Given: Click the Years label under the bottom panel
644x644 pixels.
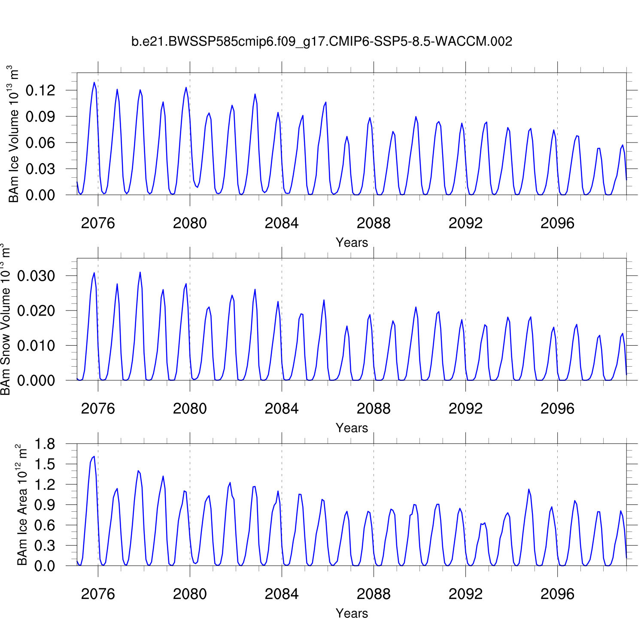Looking at the screenshot, I should click(x=352, y=614).
